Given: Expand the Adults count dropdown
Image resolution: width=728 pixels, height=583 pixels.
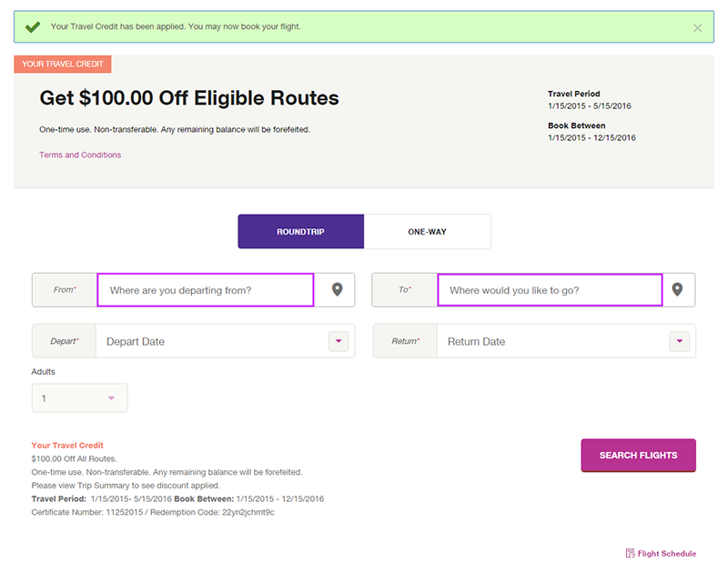Looking at the screenshot, I should [111, 398].
